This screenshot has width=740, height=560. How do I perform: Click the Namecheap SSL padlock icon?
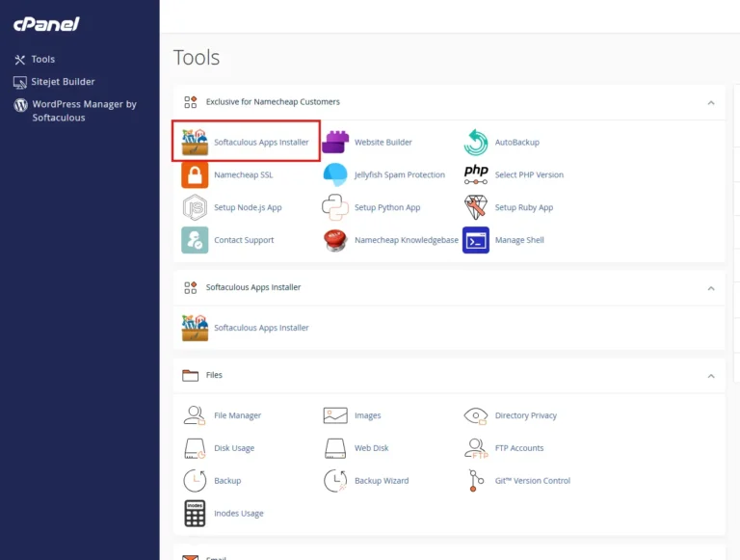[x=196, y=174]
